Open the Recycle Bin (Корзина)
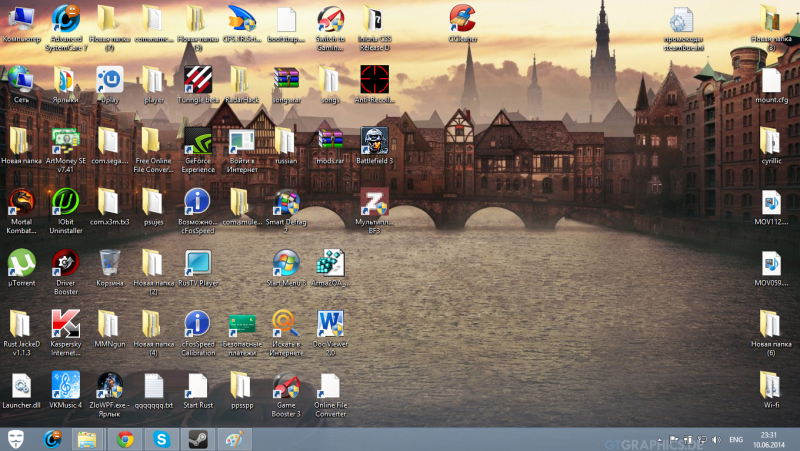The height and width of the screenshot is (451, 800). coord(110,263)
